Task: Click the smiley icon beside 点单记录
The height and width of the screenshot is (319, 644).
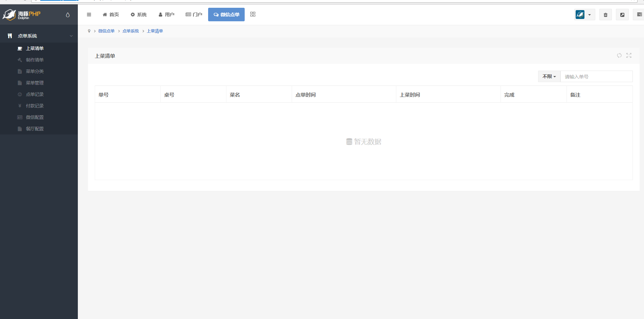Action: pyautogui.click(x=20, y=94)
